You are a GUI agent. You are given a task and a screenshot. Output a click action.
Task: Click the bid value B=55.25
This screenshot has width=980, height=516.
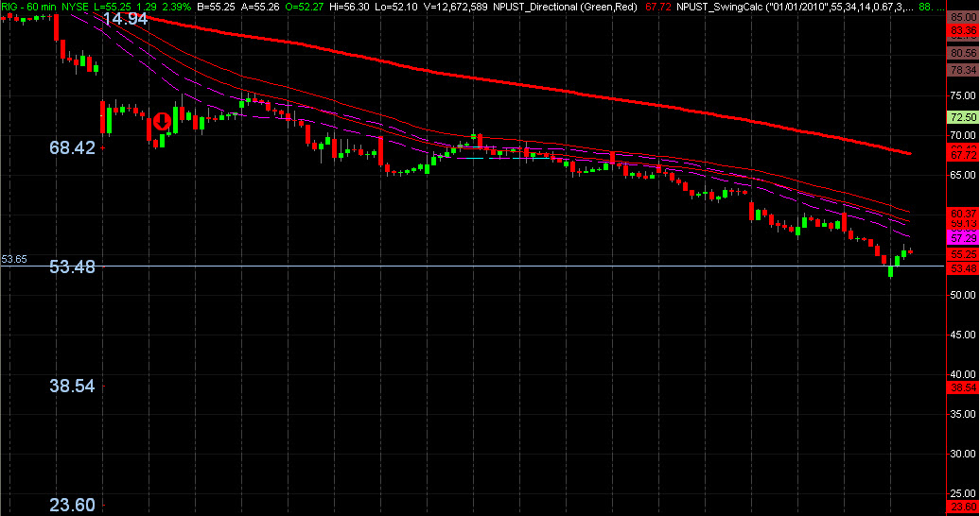(216, 7)
